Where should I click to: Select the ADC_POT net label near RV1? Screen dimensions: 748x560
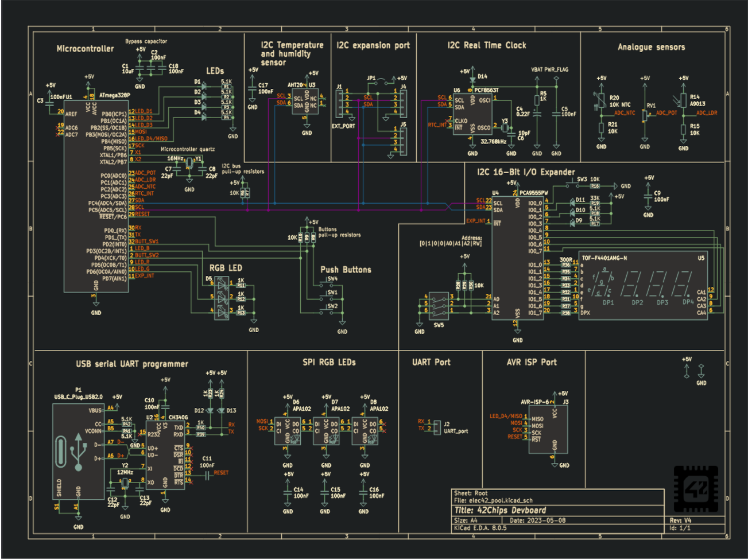(x=666, y=113)
